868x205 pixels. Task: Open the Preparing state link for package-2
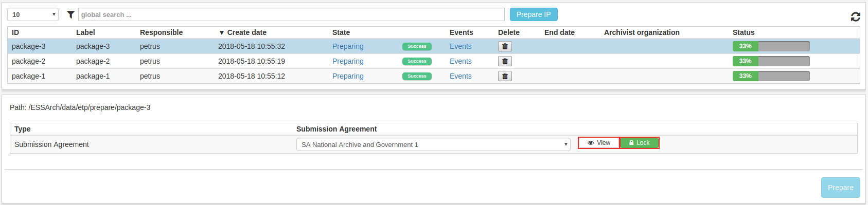(x=348, y=61)
